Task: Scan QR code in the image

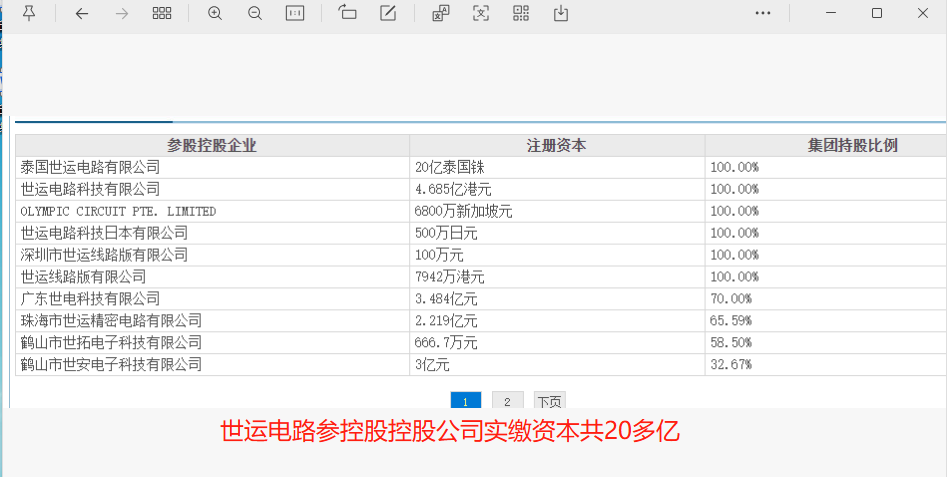Action: tap(521, 13)
